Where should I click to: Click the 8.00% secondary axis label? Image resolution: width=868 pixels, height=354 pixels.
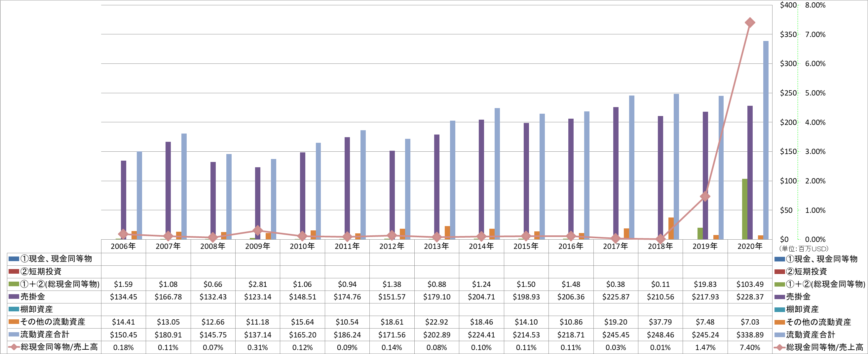(815, 5)
